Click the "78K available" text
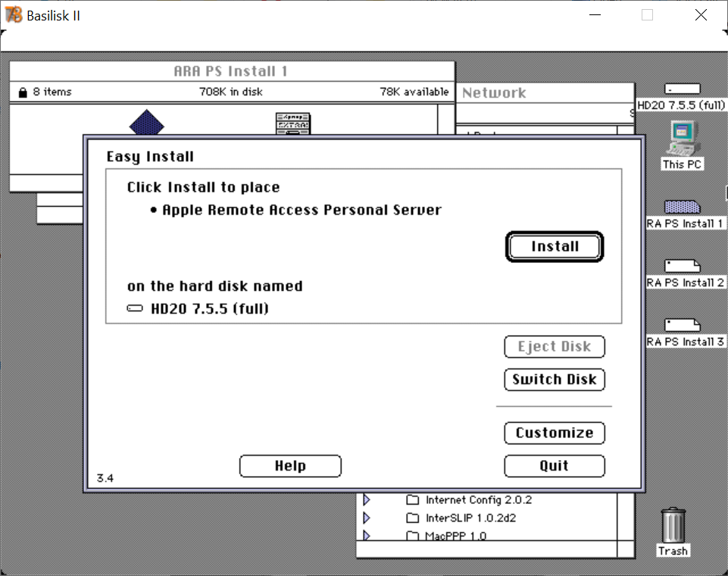Image resolution: width=728 pixels, height=576 pixels. tap(414, 92)
